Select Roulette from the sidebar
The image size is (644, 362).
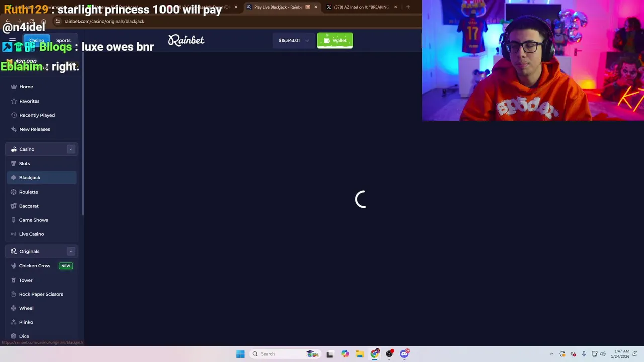(28, 192)
